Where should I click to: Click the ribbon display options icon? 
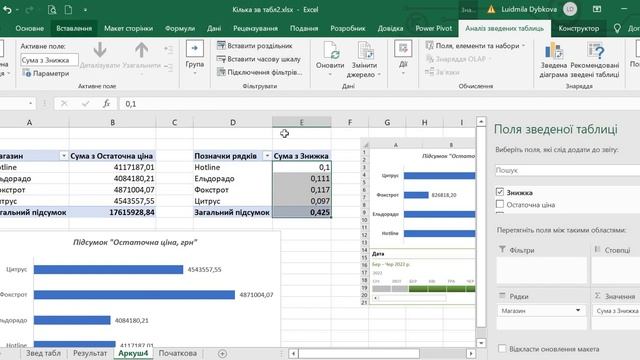pyautogui.click(x=597, y=9)
